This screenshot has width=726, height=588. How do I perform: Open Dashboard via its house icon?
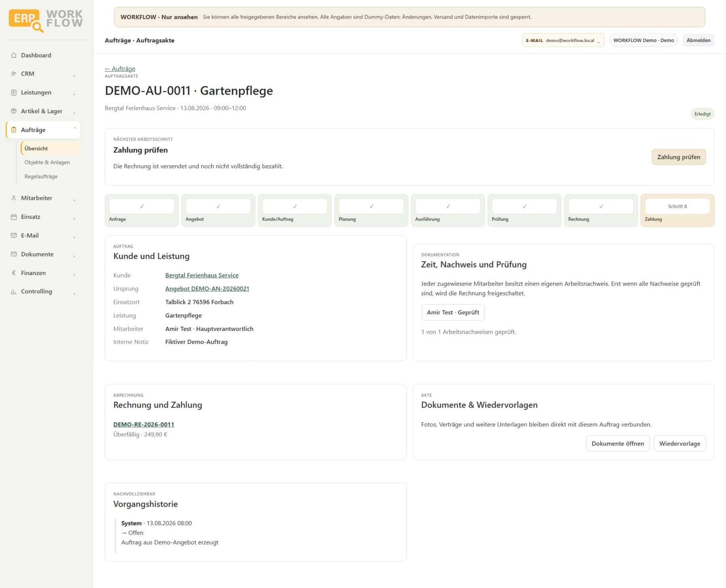[x=14, y=55]
